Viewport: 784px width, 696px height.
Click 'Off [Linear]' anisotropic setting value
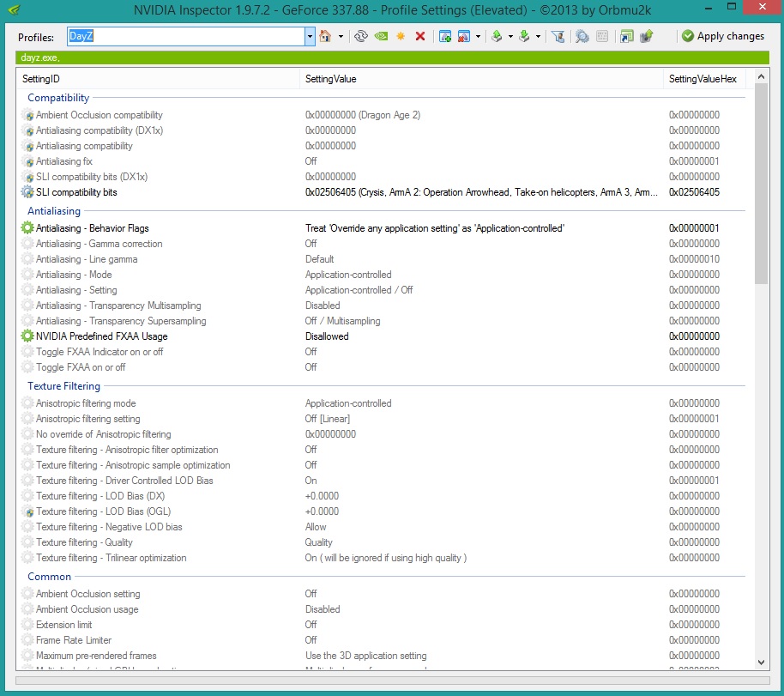pos(328,419)
